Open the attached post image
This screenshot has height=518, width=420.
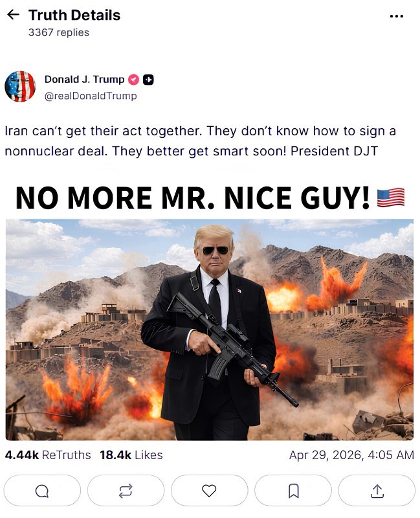pos(210,330)
